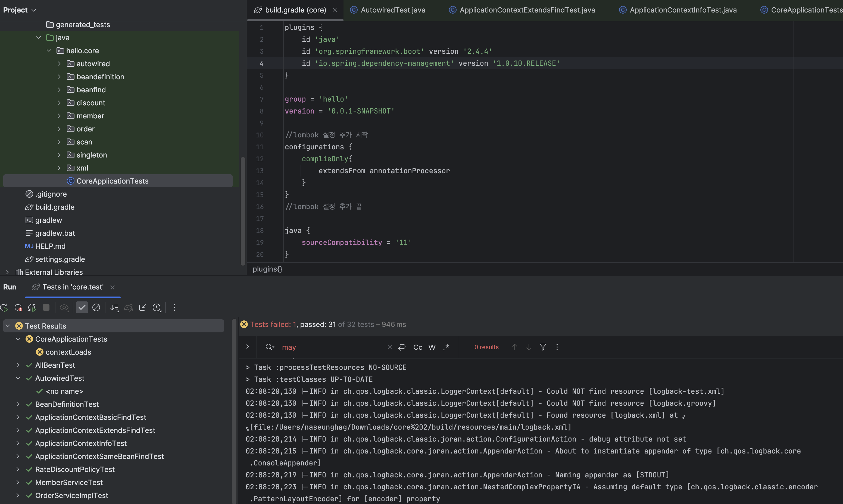
Task: Collapse AutowiredTest result node
Action: click(x=18, y=378)
